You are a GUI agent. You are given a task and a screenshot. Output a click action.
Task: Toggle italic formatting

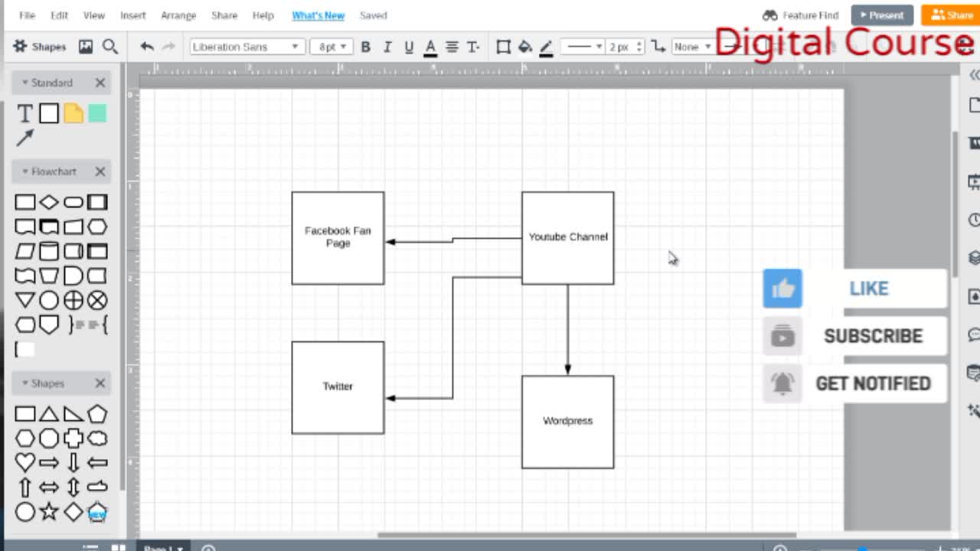[387, 47]
